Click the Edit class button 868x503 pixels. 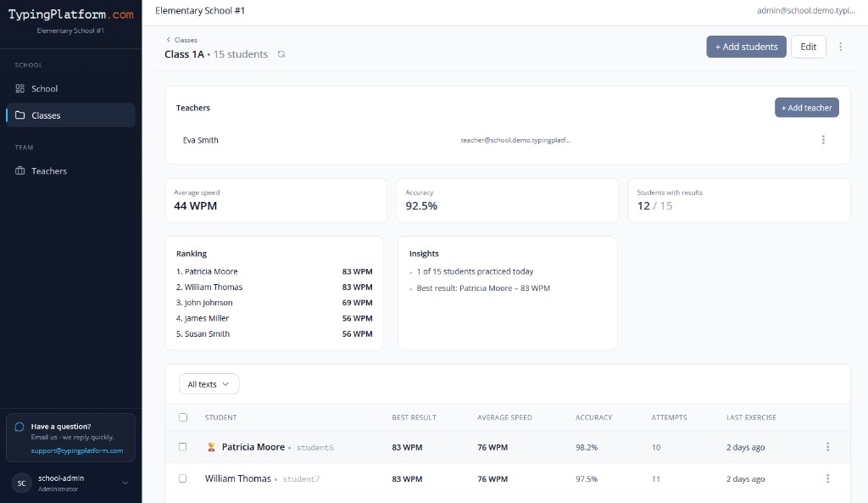point(808,47)
